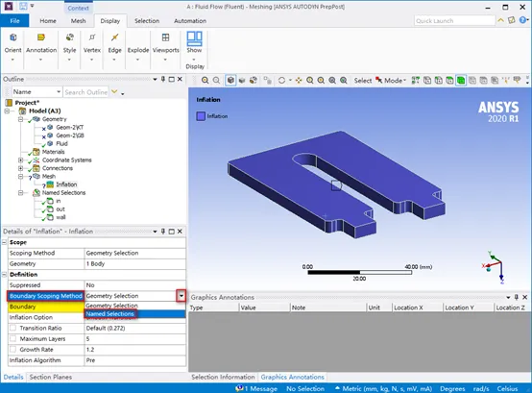532x393 pixels.
Task: Pin the Details of Inflation panel
Action: click(163, 232)
